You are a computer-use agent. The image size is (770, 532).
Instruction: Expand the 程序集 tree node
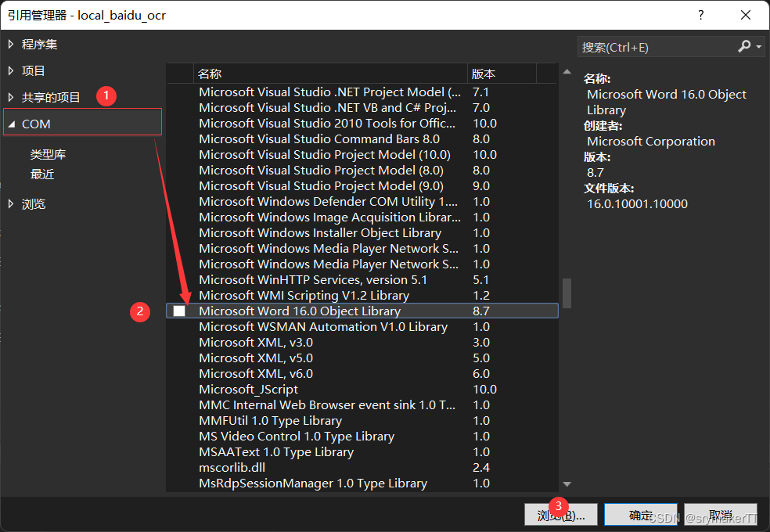(11, 44)
